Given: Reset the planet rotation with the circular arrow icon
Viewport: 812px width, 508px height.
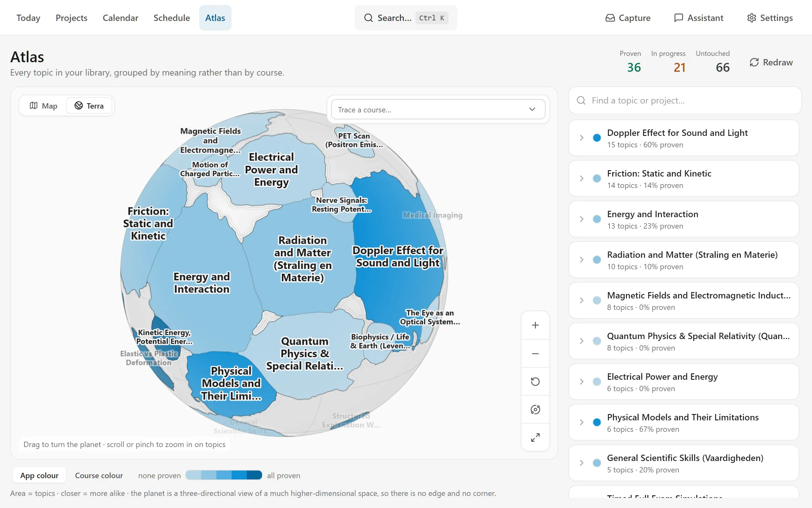Looking at the screenshot, I should [535, 381].
